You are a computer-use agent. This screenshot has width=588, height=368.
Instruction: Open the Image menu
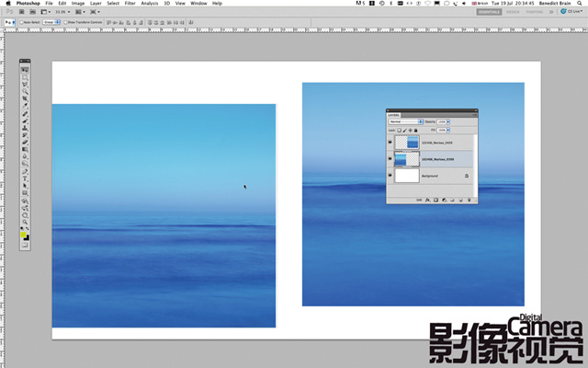(x=78, y=4)
